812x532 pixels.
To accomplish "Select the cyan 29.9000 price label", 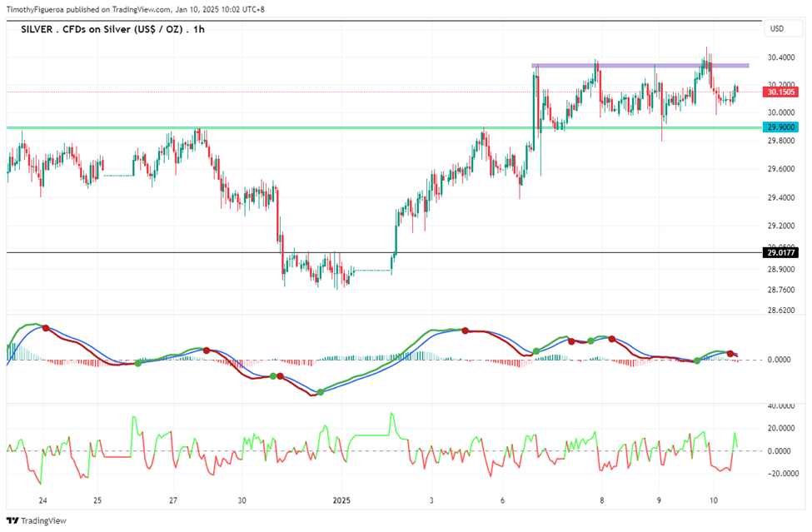I will 781,127.
